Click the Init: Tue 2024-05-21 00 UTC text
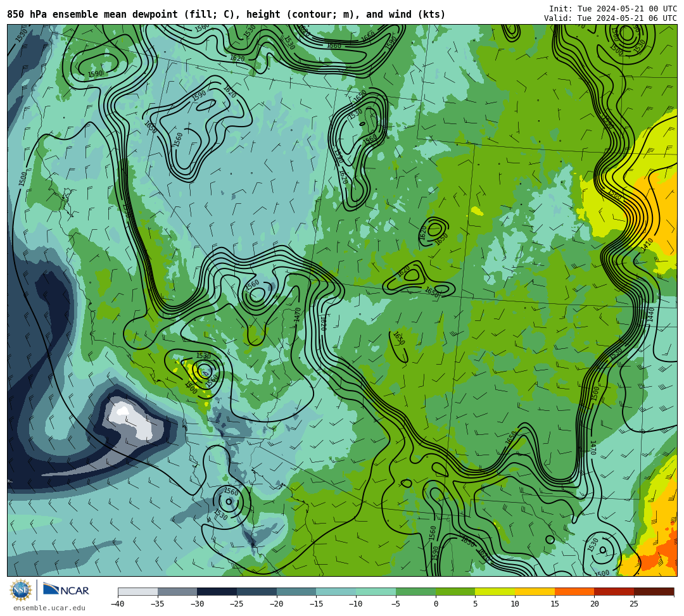The image size is (684, 616). point(613,9)
